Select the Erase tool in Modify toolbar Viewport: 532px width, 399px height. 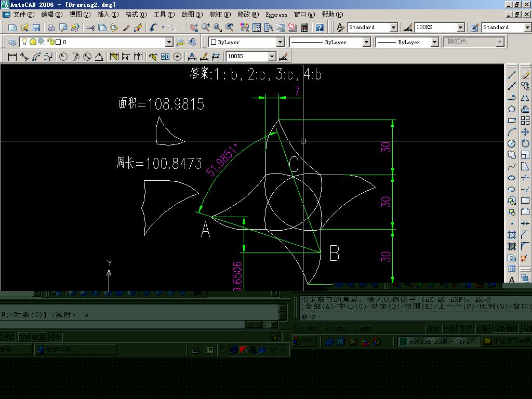[525, 75]
